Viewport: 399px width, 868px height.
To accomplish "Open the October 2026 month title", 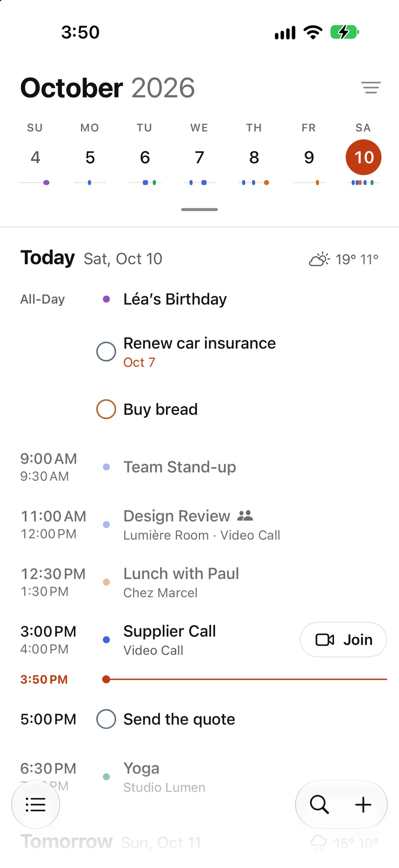I will 108,88.
